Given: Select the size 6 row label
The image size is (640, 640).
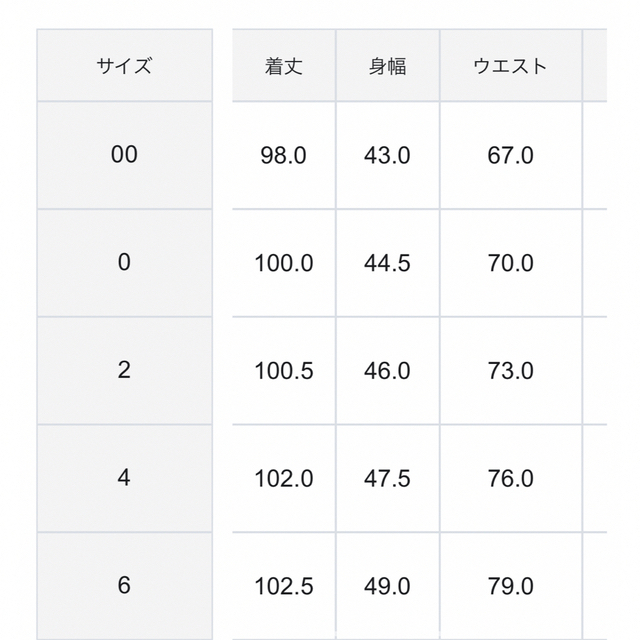Looking at the screenshot, I should [124, 586].
